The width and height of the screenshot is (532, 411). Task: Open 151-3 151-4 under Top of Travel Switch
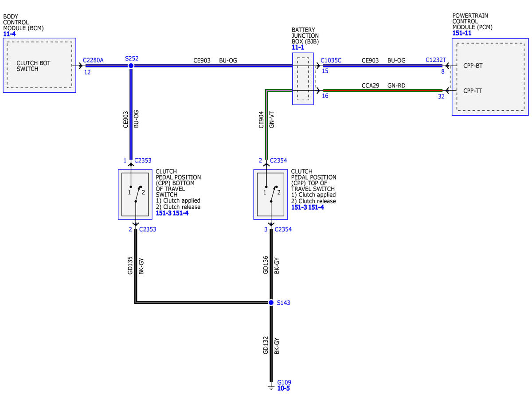(308, 207)
